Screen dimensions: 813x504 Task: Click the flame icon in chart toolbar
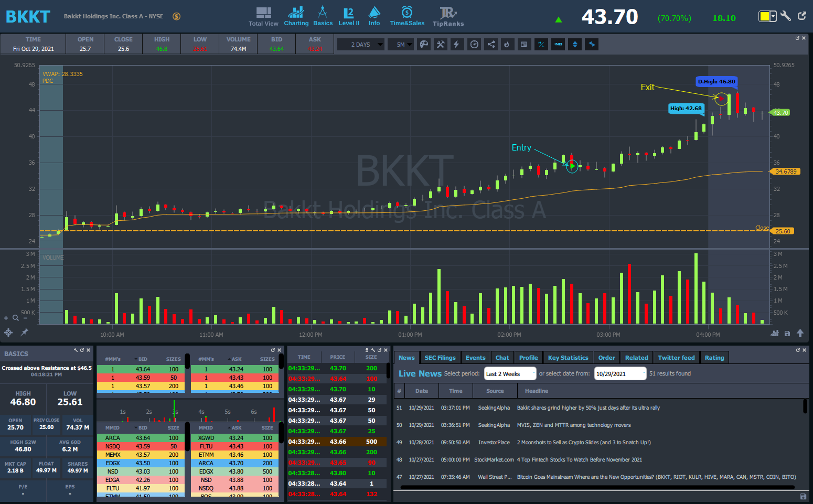[x=507, y=45]
